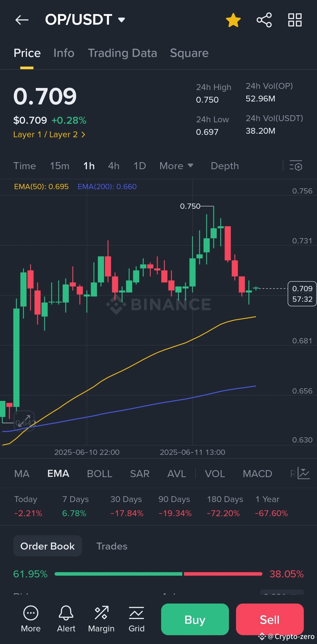Select the 1D chart interval
317x644 pixels.
tap(140, 166)
